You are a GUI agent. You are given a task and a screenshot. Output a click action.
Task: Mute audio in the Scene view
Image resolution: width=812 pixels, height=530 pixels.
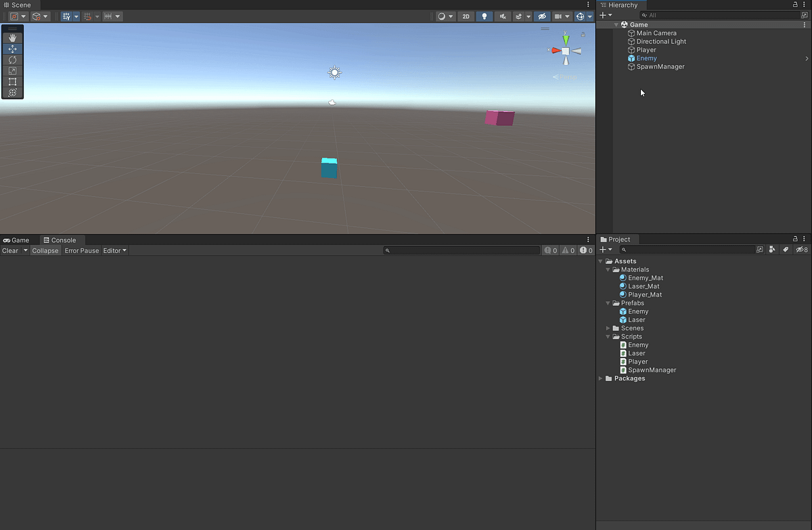[x=503, y=16]
